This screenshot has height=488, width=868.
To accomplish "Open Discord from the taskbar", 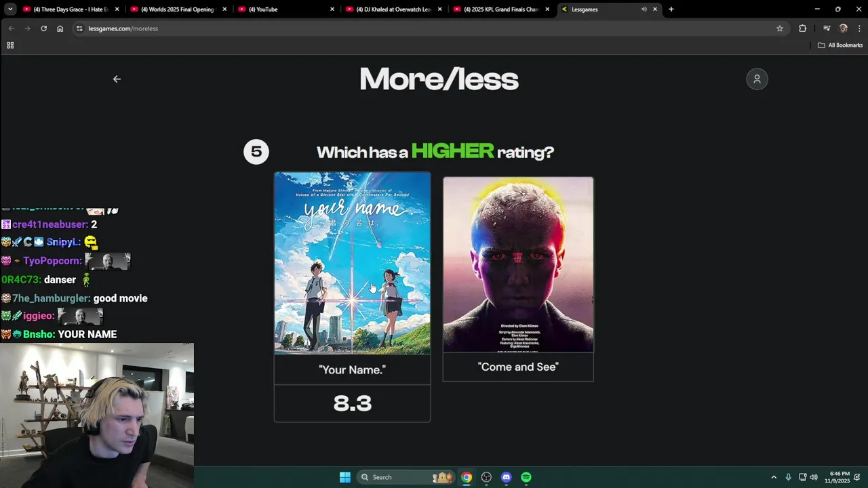I will point(506,477).
